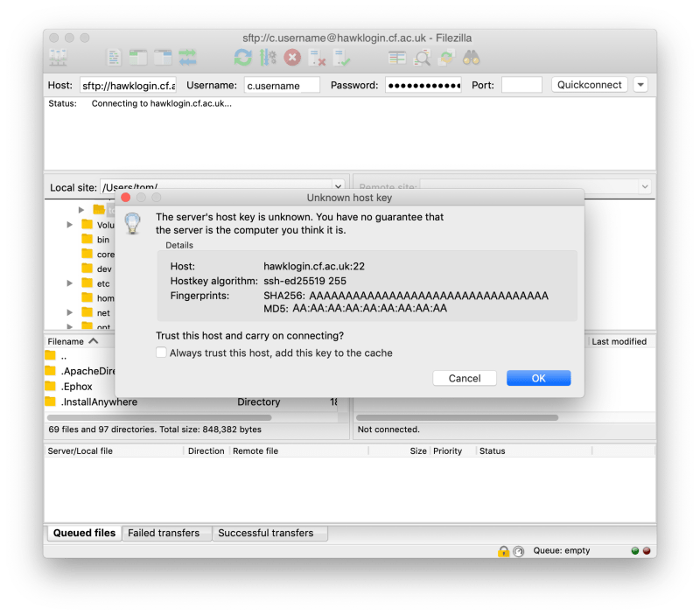This screenshot has height=615, width=700.
Task: Click the Port input field
Action: coord(521,85)
